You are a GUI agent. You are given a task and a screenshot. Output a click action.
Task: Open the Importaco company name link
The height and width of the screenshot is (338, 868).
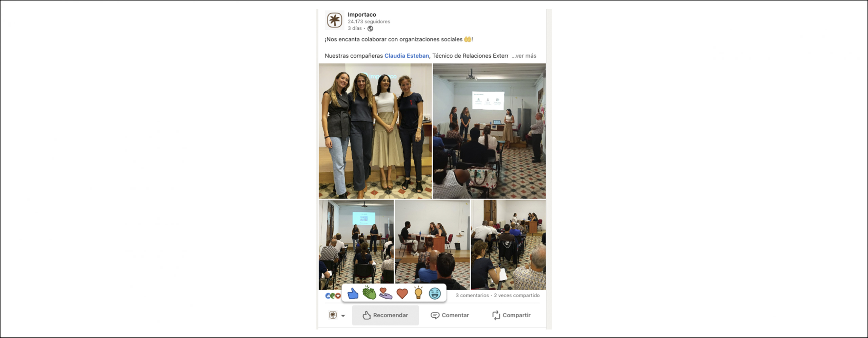click(x=362, y=15)
